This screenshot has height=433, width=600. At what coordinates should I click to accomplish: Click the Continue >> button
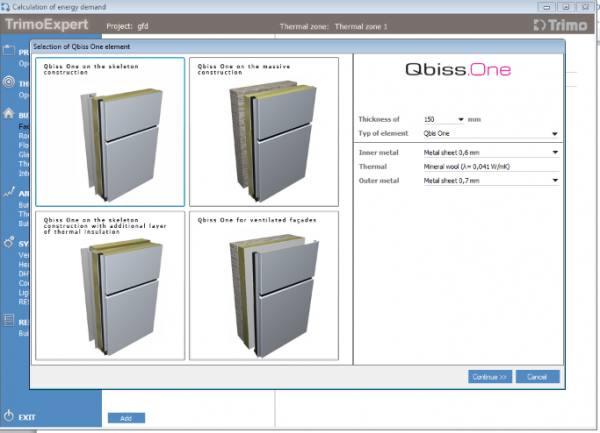click(x=490, y=377)
